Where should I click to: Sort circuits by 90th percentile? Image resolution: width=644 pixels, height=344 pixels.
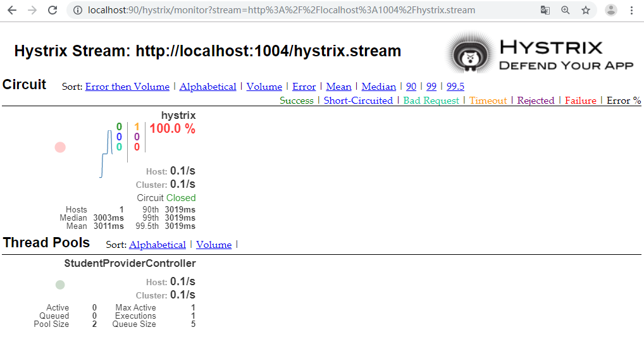click(411, 87)
